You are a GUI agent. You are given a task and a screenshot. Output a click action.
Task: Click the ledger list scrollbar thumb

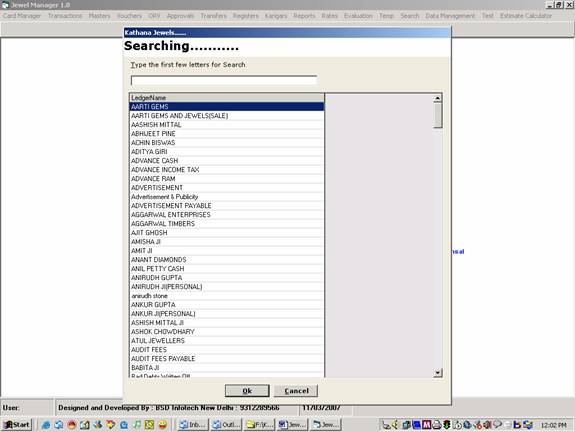coord(437,115)
